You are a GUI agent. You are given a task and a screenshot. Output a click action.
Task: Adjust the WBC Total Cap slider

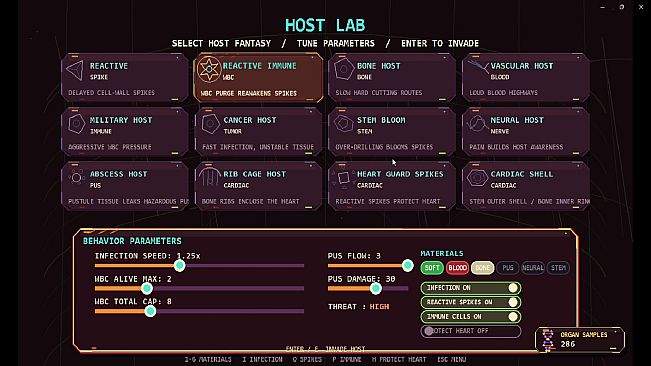[199, 311]
